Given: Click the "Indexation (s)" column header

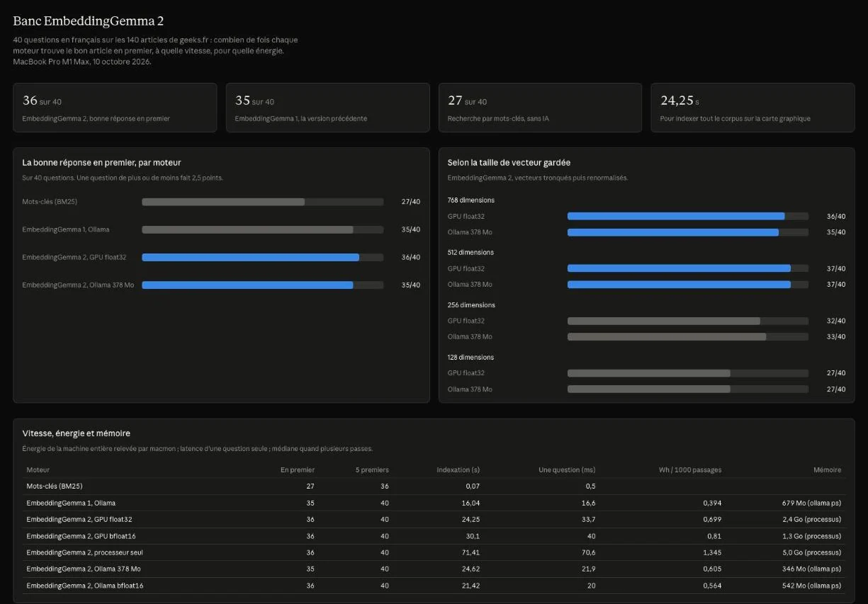Looking at the screenshot, I should pos(458,469).
